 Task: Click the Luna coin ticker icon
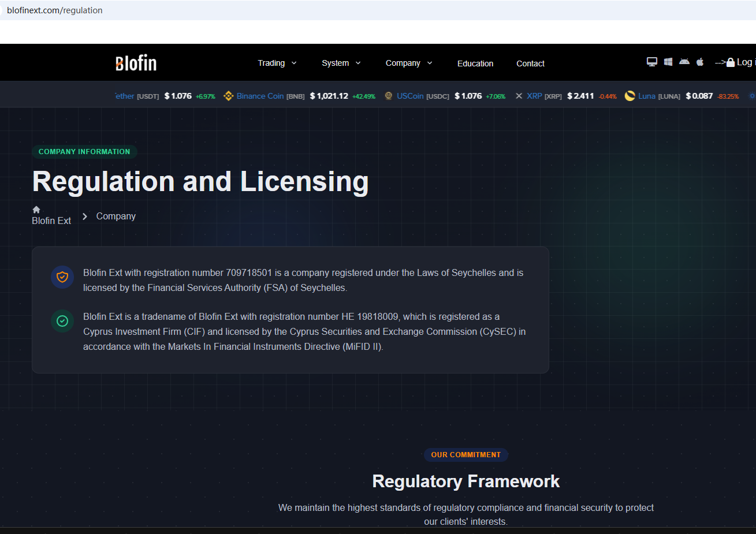point(630,96)
